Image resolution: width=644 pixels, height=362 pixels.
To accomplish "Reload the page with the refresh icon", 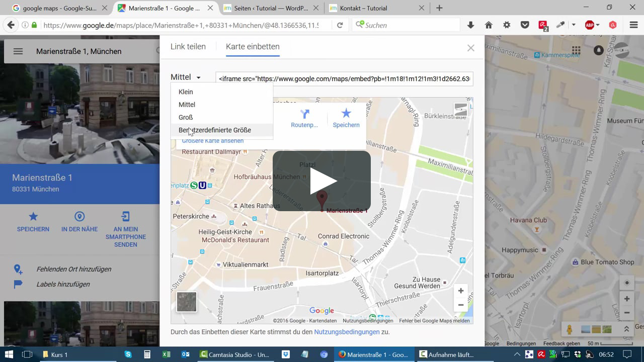I will pos(340,25).
